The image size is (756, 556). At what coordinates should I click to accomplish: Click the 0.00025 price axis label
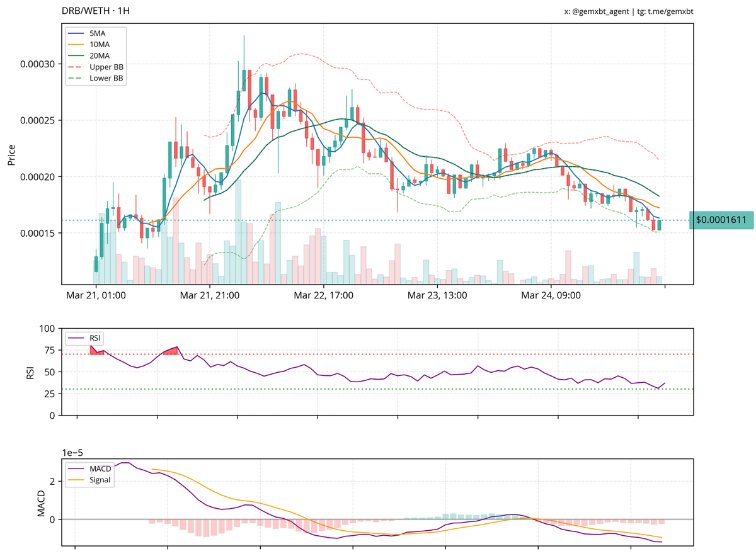tap(37, 120)
